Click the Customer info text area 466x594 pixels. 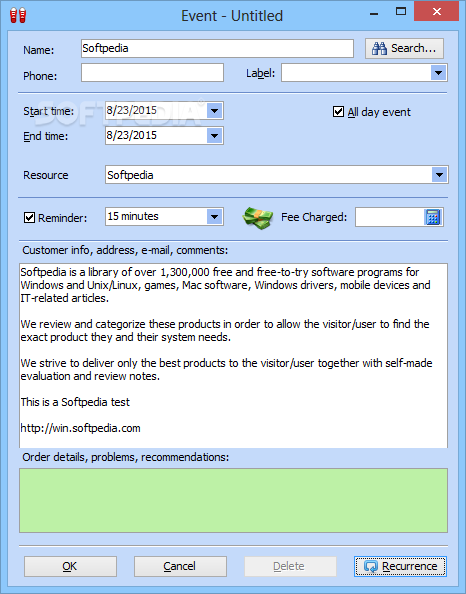point(233,355)
